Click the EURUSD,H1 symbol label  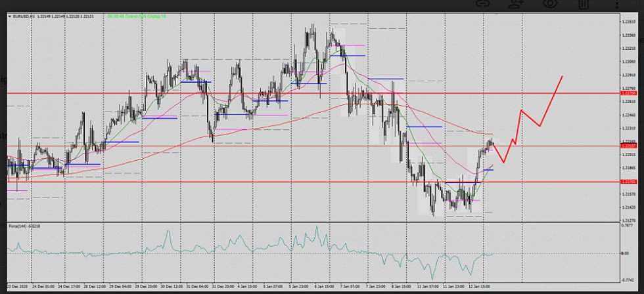pos(23,16)
